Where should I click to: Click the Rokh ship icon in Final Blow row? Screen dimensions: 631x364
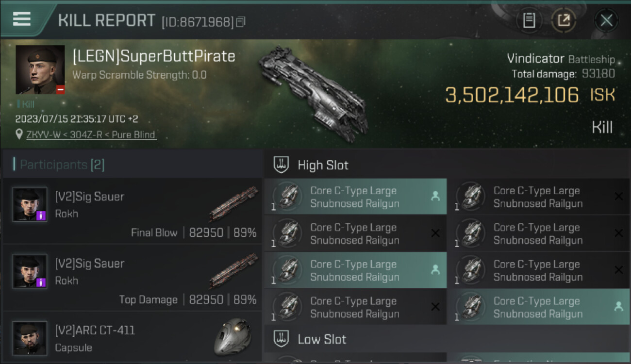(233, 203)
